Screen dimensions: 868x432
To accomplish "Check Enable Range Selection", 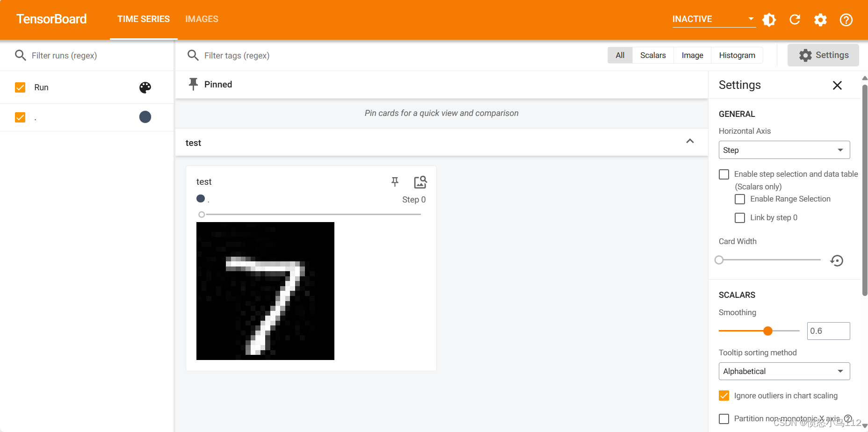I will 740,199.
